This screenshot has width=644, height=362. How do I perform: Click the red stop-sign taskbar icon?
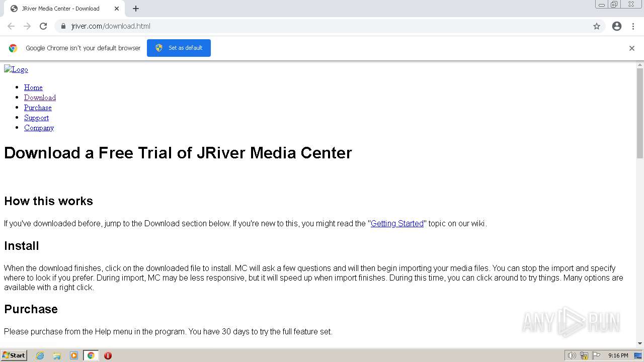(x=108, y=355)
